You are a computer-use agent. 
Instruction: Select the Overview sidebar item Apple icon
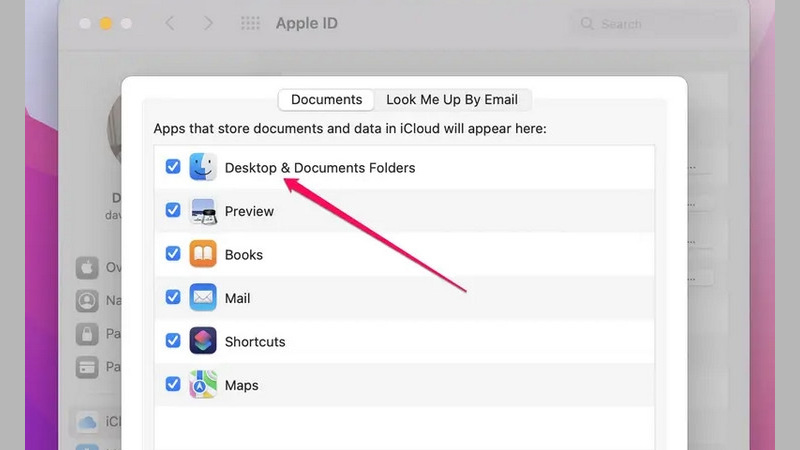(87, 267)
